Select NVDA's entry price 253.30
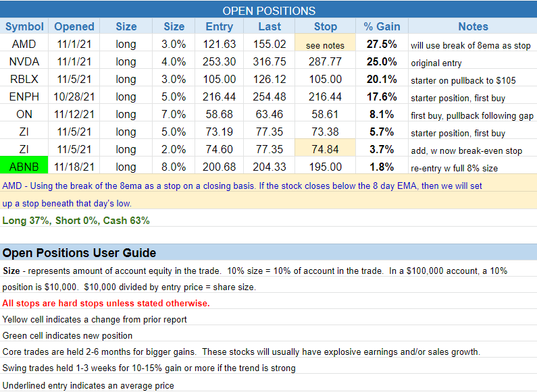Screen dimensions: 537x392 coord(219,61)
